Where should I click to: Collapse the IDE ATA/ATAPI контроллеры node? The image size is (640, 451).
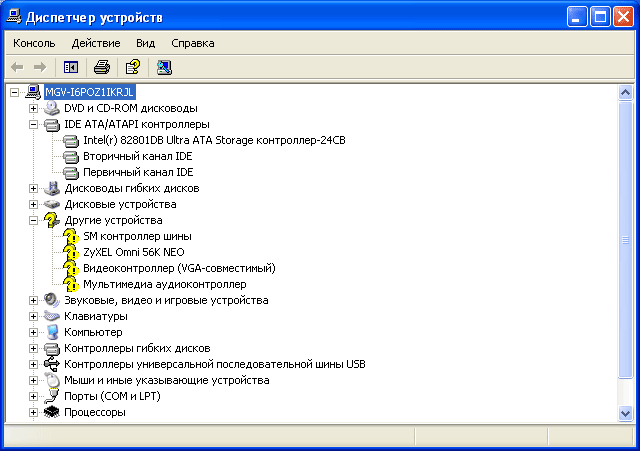33,124
